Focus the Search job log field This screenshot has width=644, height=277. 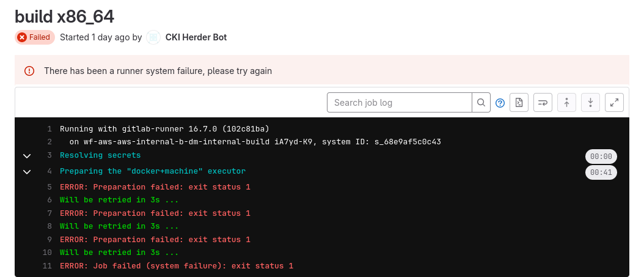click(x=400, y=103)
